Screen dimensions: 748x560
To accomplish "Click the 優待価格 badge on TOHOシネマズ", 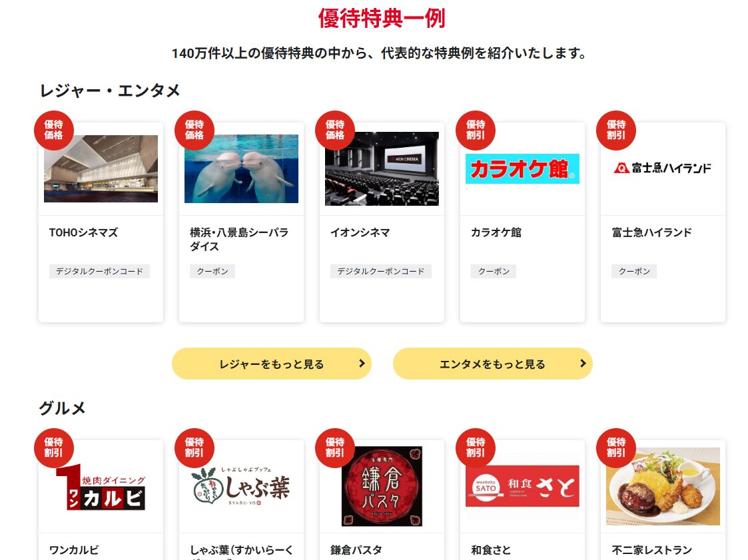I will click(x=54, y=131).
